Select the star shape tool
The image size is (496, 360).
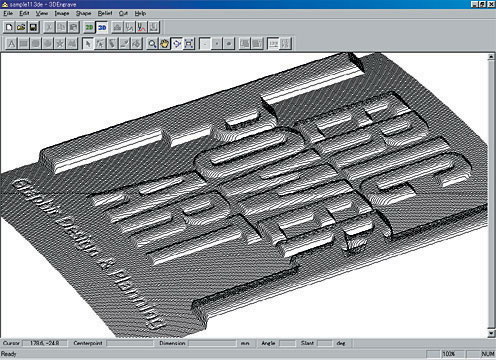[x=60, y=44]
